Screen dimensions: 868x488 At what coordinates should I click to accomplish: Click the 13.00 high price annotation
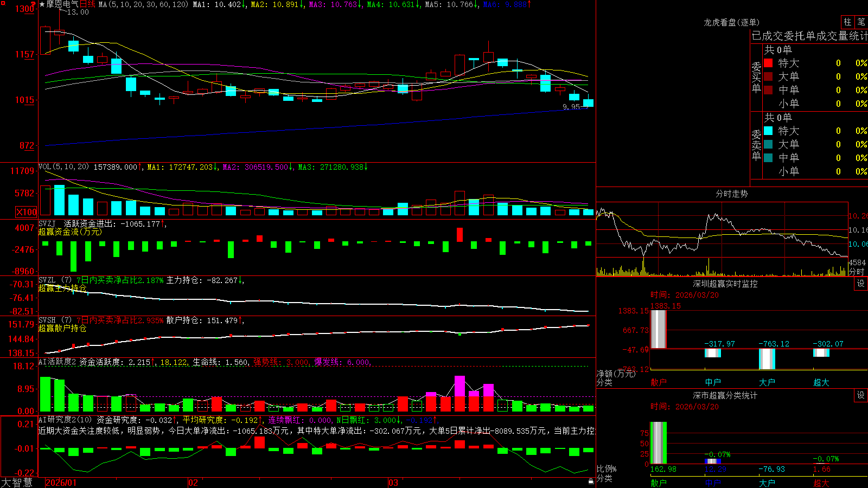[x=78, y=12]
